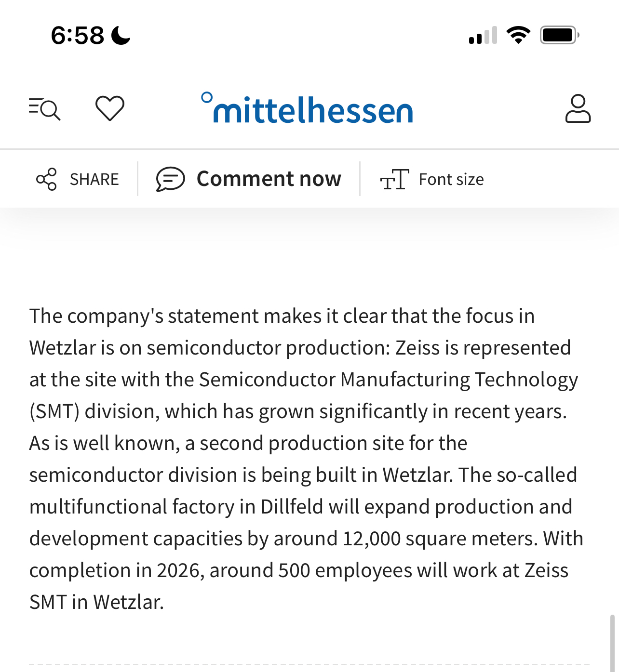Tap the battery indicator in status bar

[x=560, y=35]
